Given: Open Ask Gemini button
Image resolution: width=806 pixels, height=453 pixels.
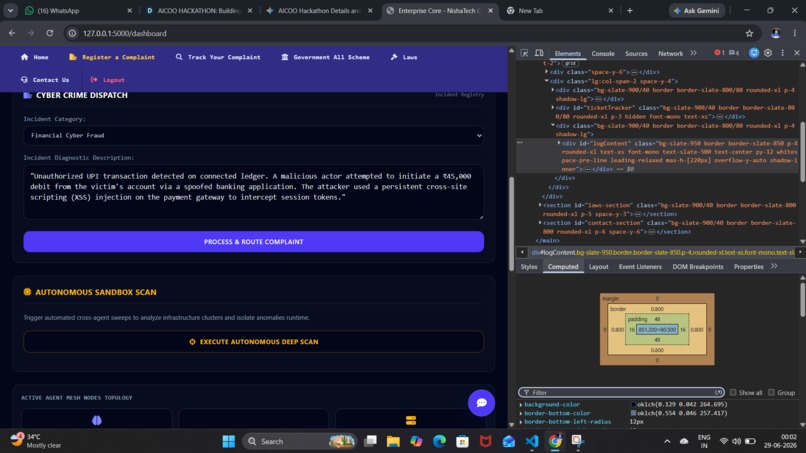Looking at the screenshot, I should click(697, 10).
